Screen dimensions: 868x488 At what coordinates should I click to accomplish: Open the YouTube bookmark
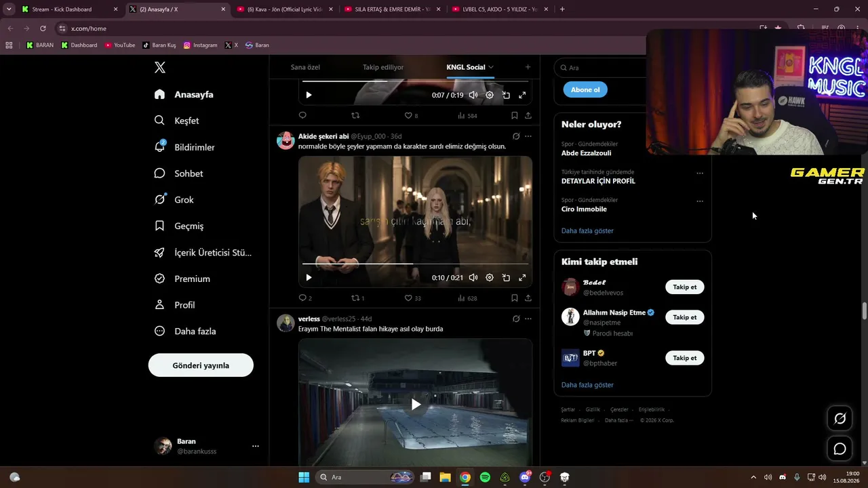(x=119, y=45)
